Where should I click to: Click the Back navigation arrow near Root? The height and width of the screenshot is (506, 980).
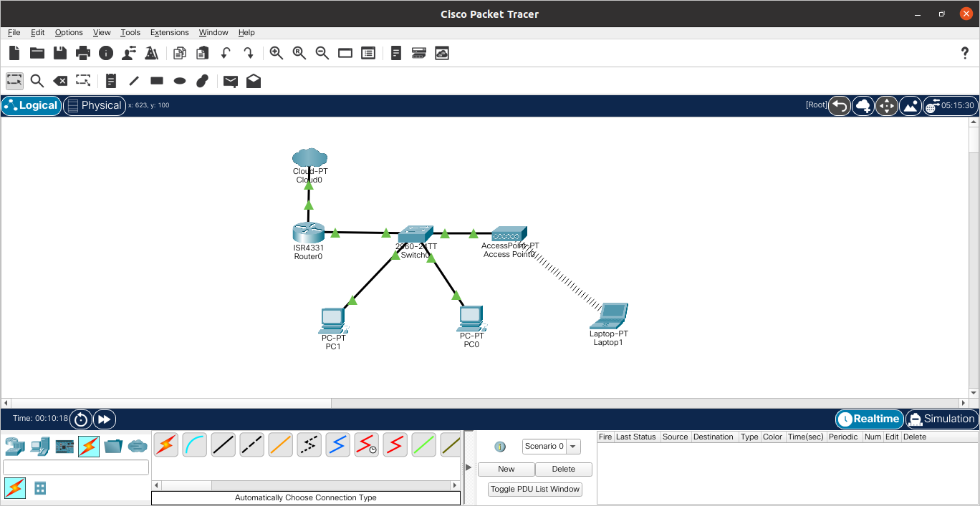click(840, 106)
